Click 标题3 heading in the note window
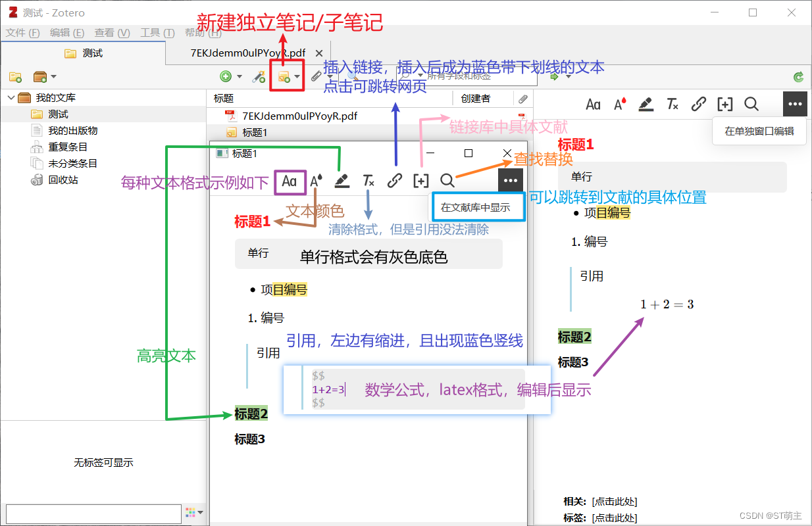Viewport: 812px width, 526px height. point(250,439)
